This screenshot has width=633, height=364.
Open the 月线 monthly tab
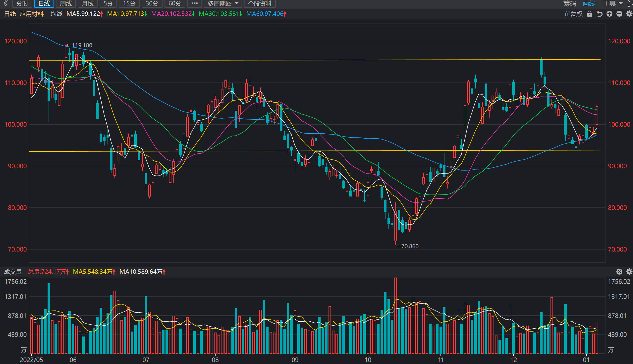[88, 3]
